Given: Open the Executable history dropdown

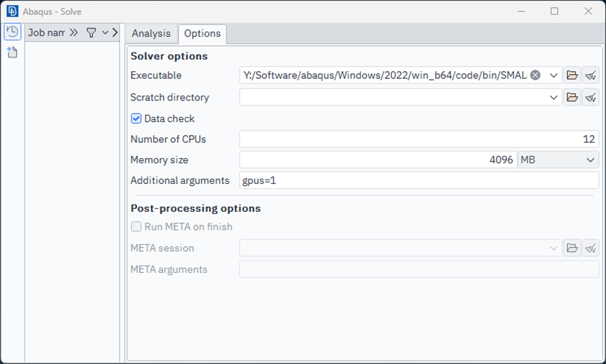Looking at the screenshot, I should 554,75.
